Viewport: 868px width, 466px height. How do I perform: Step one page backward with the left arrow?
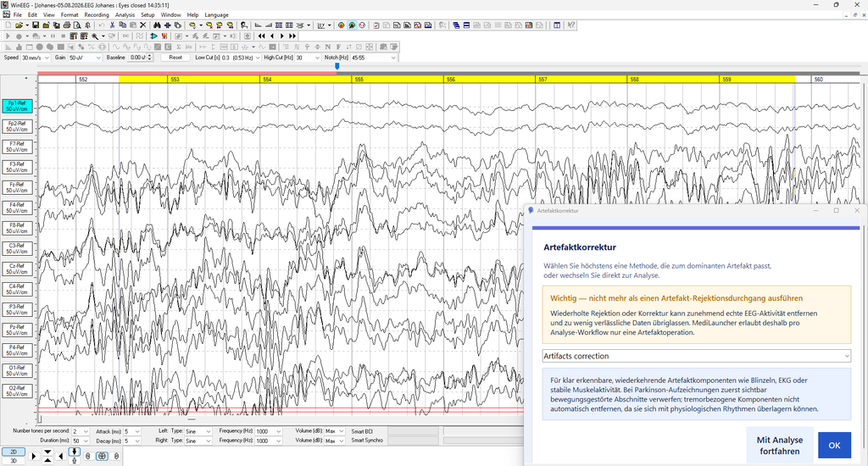click(x=272, y=36)
